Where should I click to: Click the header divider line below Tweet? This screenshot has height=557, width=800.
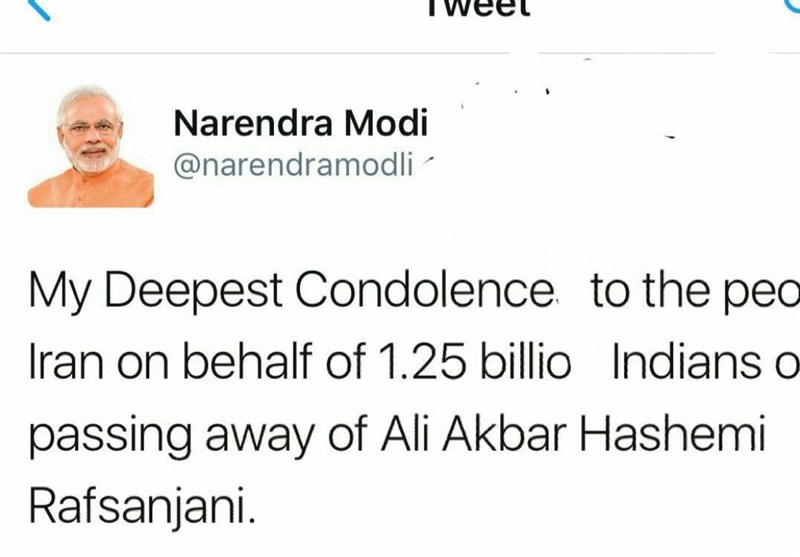click(x=400, y=52)
